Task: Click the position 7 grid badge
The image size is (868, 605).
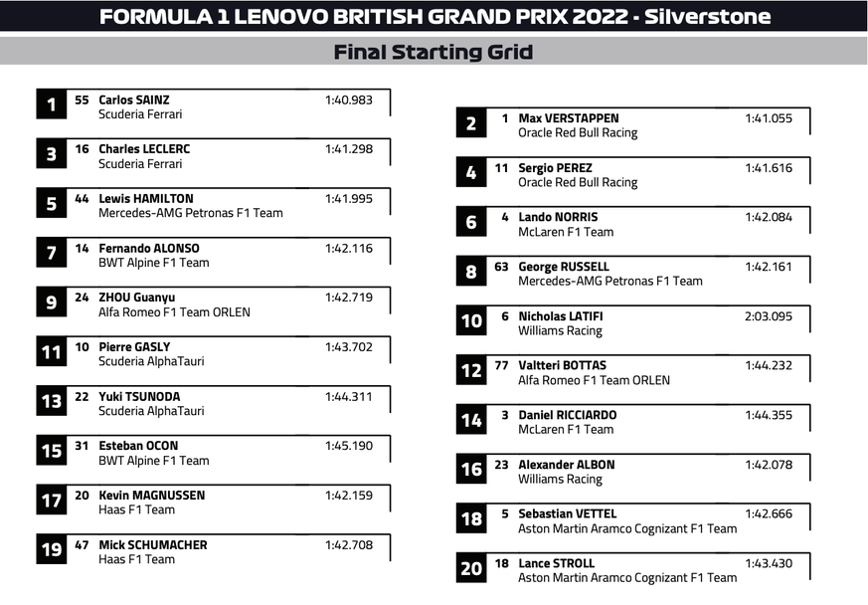Action: tap(51, 254)
